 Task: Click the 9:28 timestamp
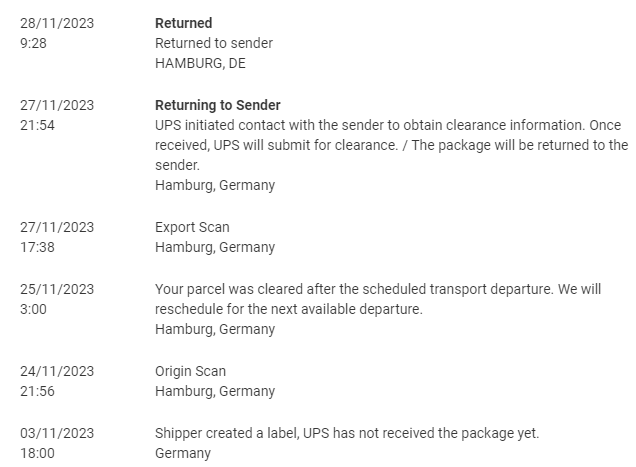point(33,43)
